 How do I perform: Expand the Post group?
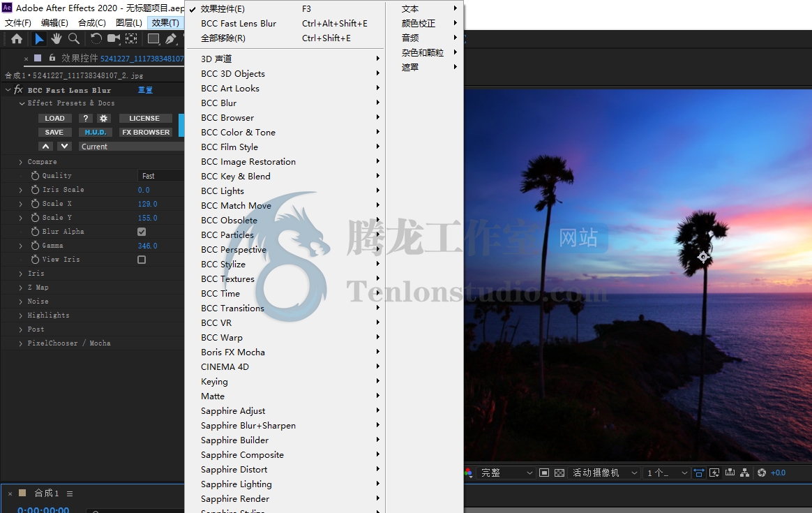tap(21, 329)
